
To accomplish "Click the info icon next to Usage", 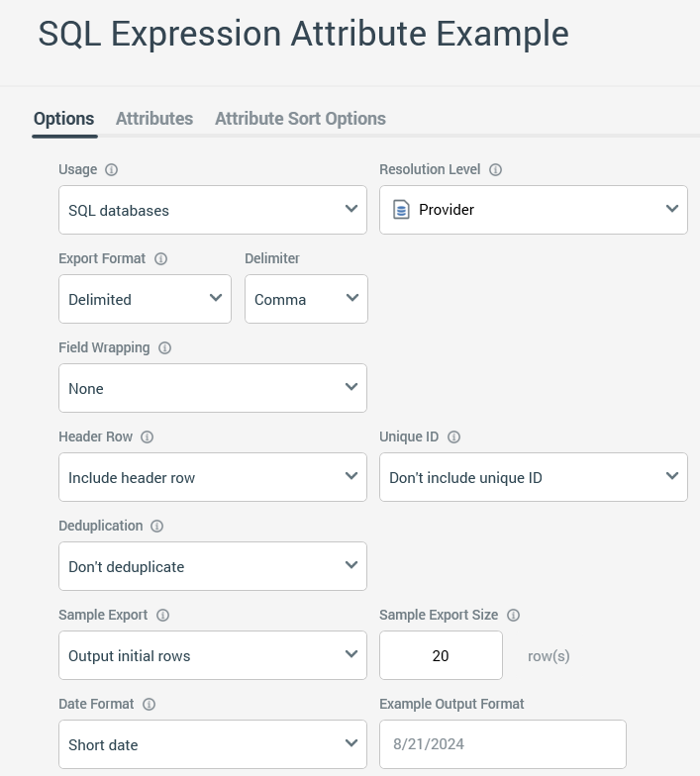I will (x=112, y=169).
